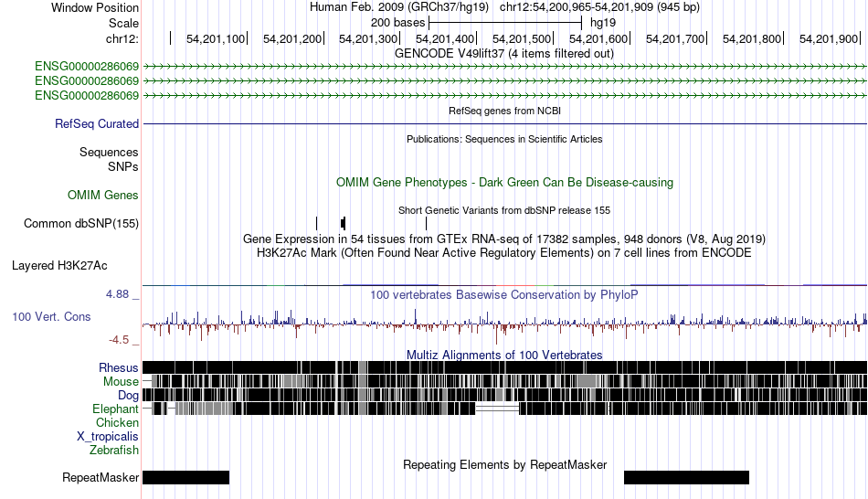The height and width of the screenshot is (499, 868).
Task: Open GENCODE V49lift37 track title
Action: (x=503, y=54)
